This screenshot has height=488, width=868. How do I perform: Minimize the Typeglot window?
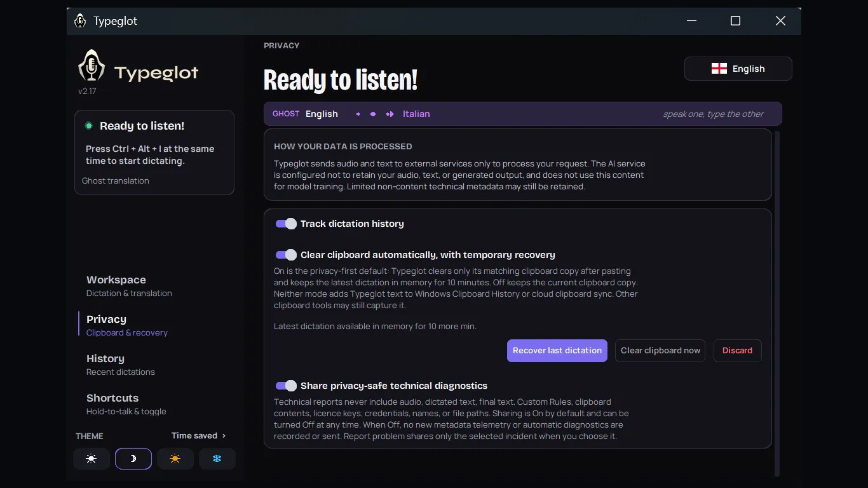click(692, 21)
